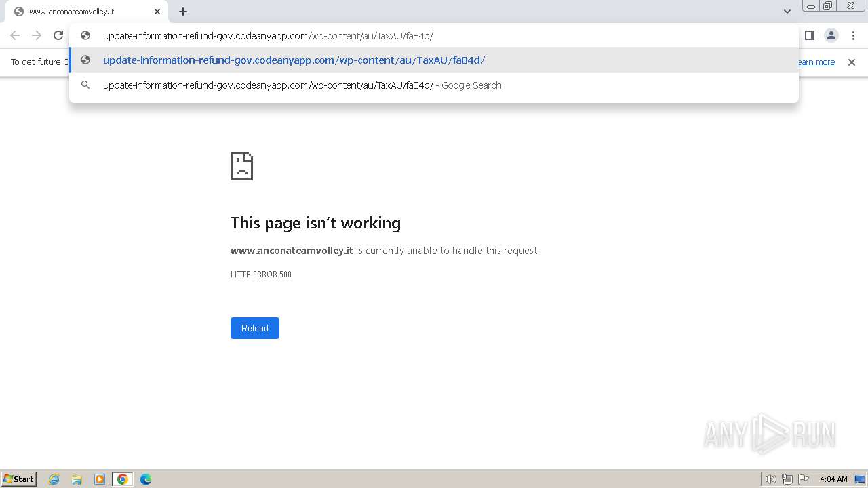Select the www.anconateamvolley.it tab
This screenshot has height=488, width=868.
pyautogui.click(x=87, y=12)
